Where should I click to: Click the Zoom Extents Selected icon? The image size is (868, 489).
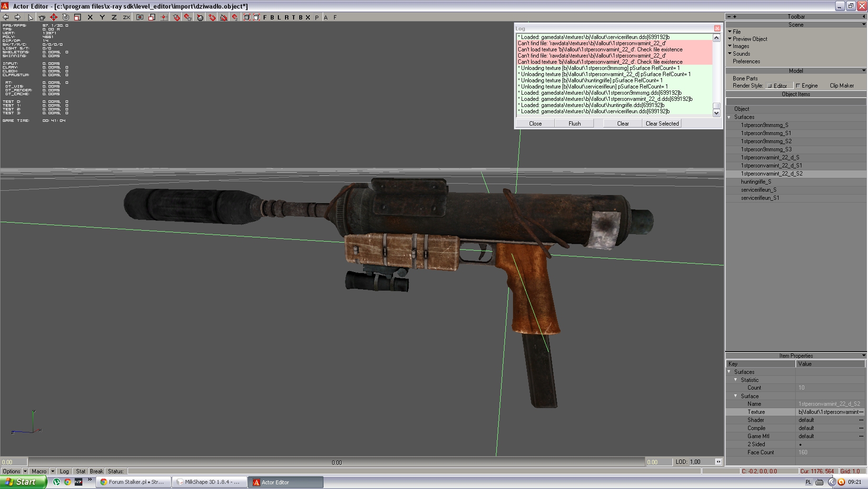(x=256, y=17)
